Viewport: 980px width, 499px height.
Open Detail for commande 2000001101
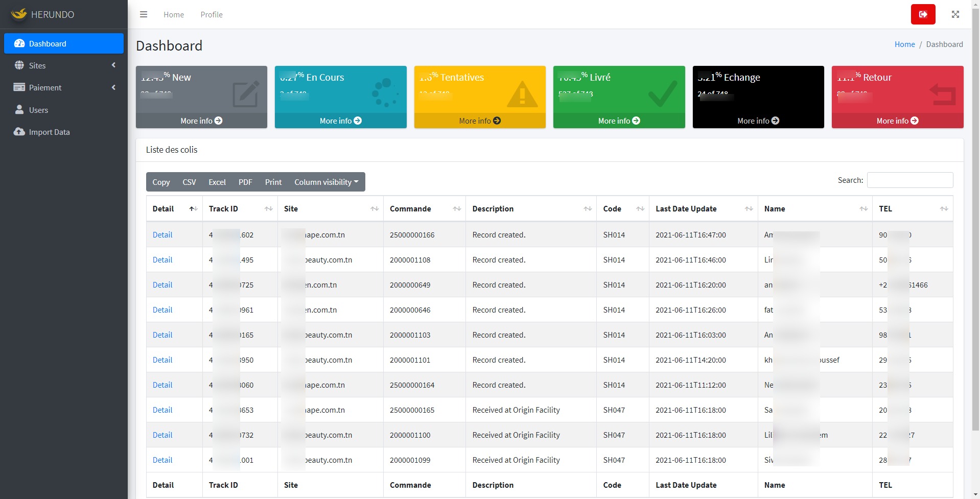tap(162, 360)
